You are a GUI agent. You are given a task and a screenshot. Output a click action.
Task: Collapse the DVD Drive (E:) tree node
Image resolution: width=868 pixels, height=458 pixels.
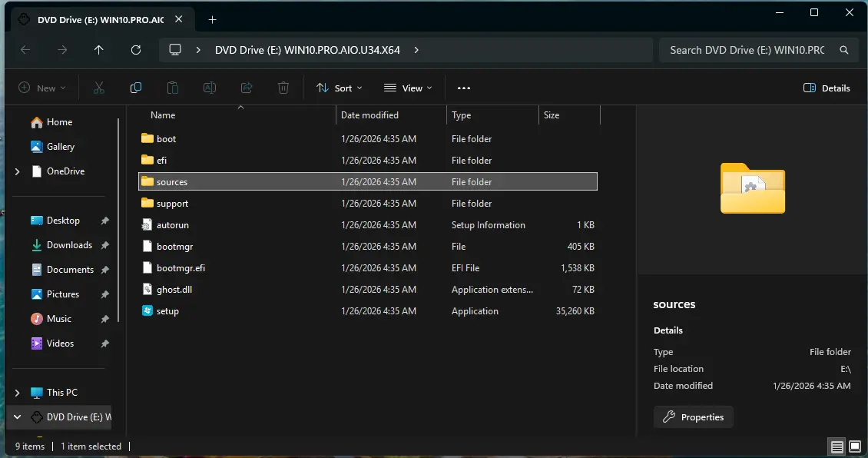tap(17, 417)
